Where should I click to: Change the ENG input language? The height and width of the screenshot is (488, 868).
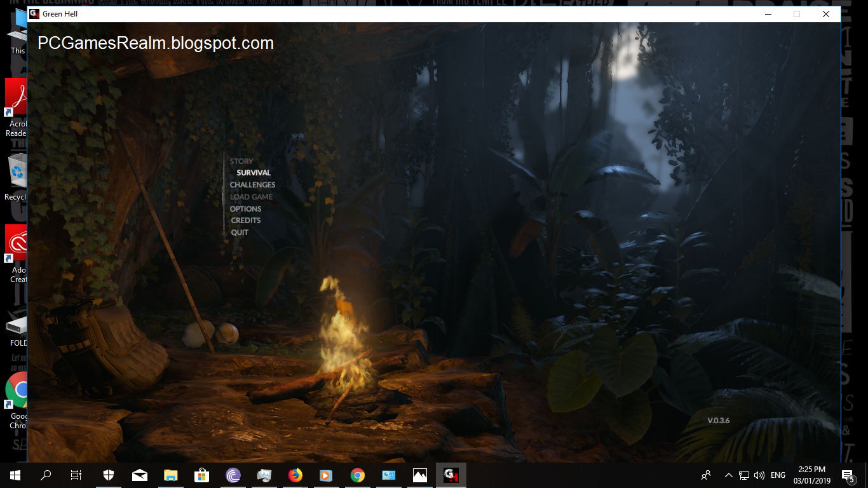[x=778, y=475]
